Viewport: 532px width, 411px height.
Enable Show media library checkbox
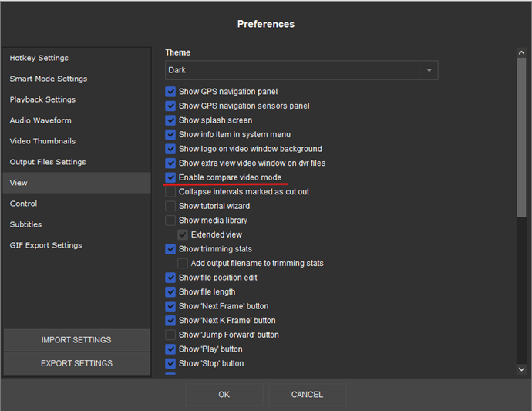coord(170,221)
